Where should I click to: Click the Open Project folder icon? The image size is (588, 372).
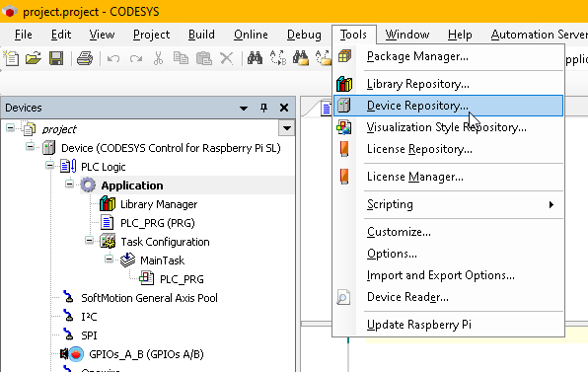click(x=34, y=58)
